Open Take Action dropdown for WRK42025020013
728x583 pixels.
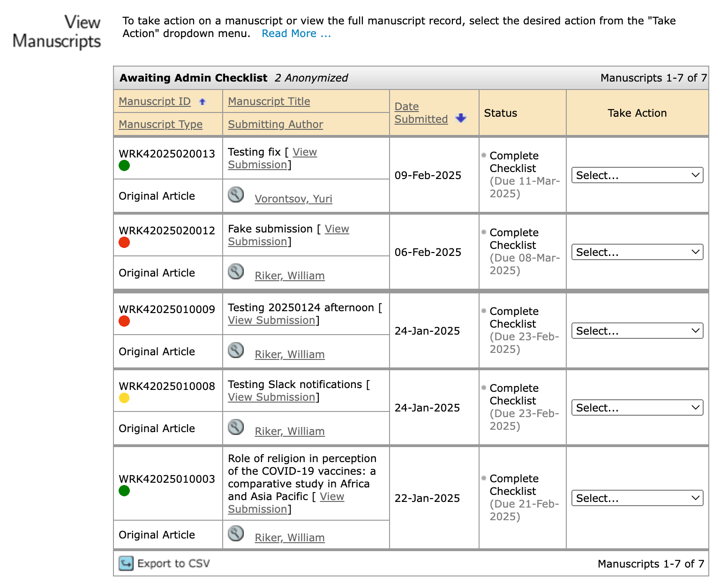(x=637, y=175)
